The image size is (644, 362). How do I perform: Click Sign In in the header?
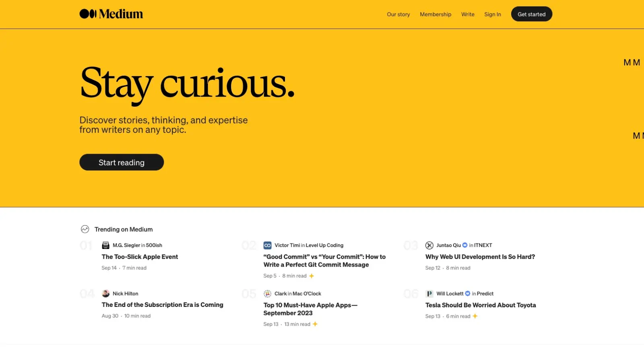coord(493,14)
